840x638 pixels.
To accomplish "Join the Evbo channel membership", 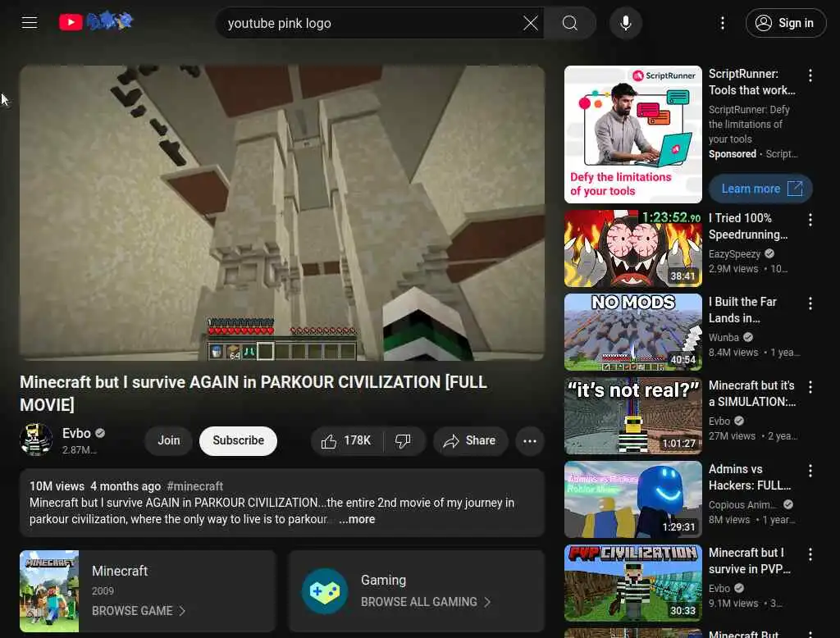I will (169, 441).
